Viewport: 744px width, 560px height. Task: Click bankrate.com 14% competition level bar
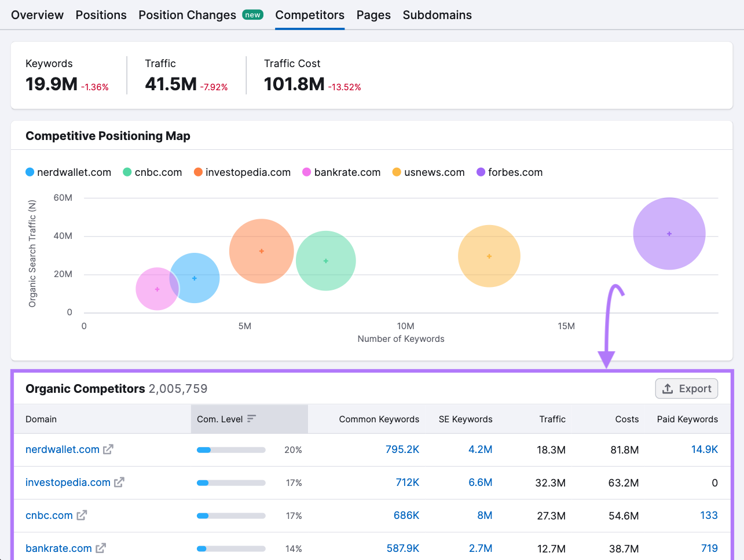[x=231, y=548]
